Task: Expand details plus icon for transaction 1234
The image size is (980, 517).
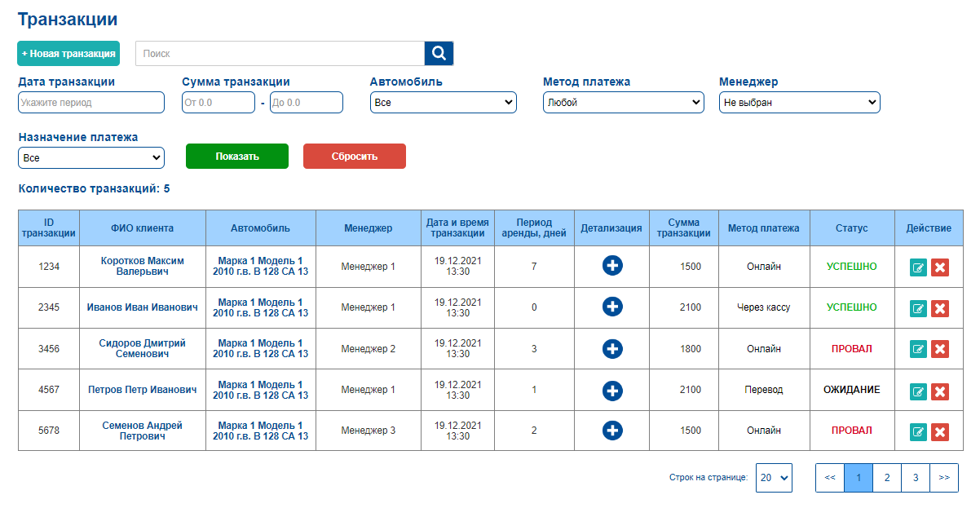Action: click(613, 266)
